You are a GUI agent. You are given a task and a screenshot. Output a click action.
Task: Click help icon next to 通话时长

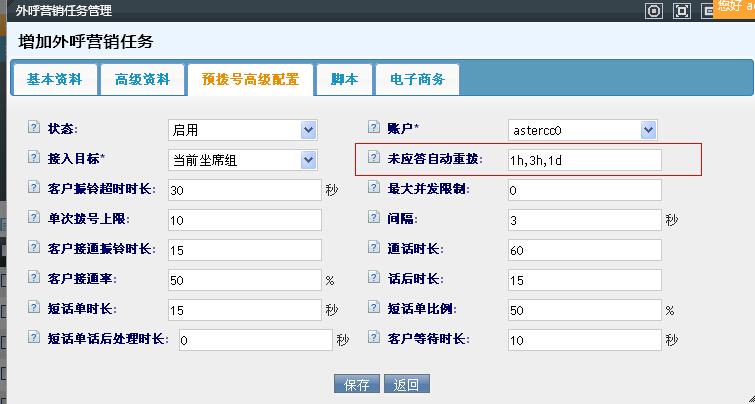[x=374, y=248]
